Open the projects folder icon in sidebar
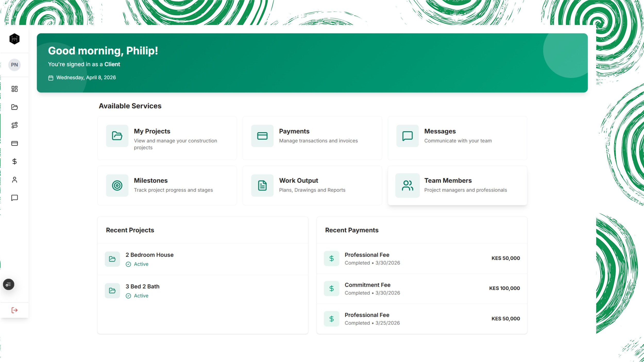 coord(14,107)
